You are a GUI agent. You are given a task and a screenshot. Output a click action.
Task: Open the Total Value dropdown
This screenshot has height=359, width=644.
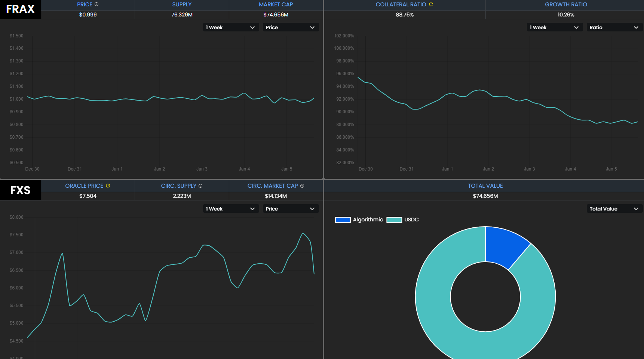(x=614, y=209)
